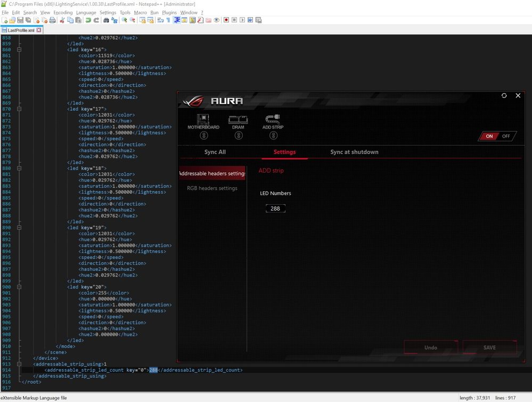The width and height of the screenshot is (532, 402).
Task: Open the Search menu
Action: [x=30, y=13]
